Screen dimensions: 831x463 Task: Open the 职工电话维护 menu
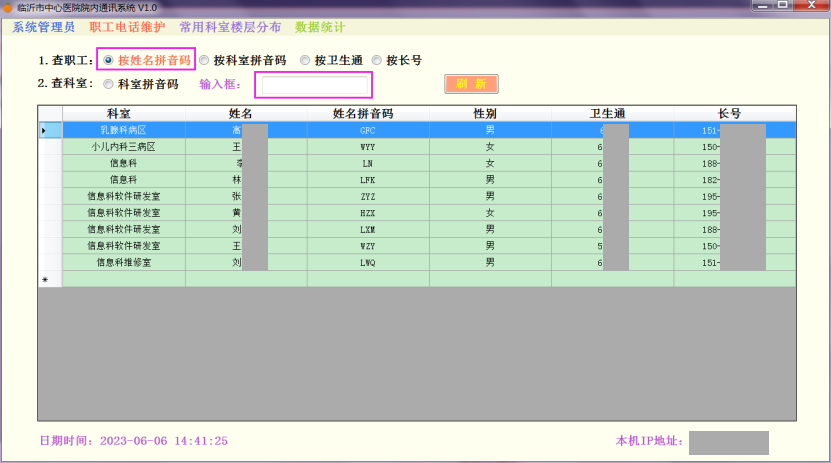pyautogui.click(x=127, y=27)
